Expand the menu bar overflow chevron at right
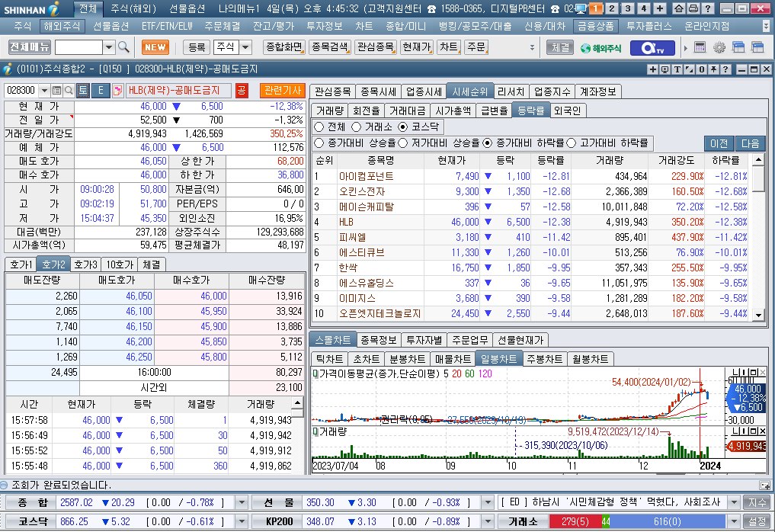Viewport: 775px width, 532px height. coord(767,26)
